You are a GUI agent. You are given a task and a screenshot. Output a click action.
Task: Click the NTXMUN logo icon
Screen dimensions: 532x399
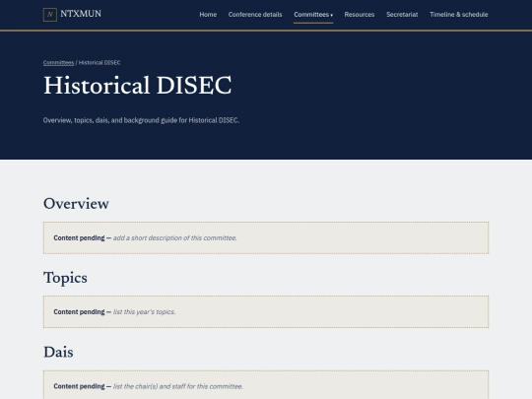(x=50, y=15)
